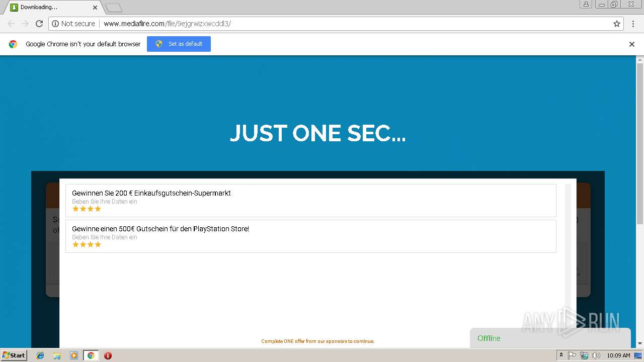Select the Downloading... browser tab

tap(52, 7)
